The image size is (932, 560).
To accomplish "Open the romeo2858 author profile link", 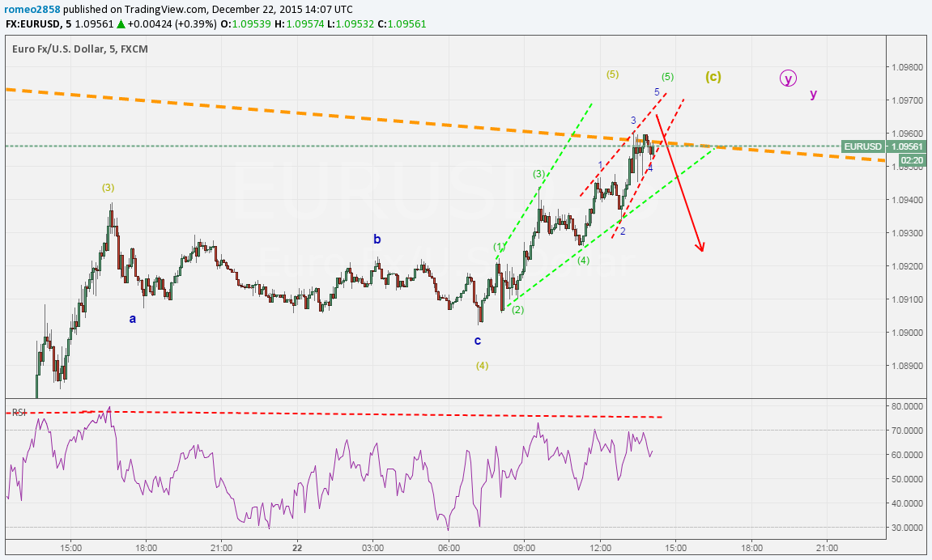I will [32, 10].
